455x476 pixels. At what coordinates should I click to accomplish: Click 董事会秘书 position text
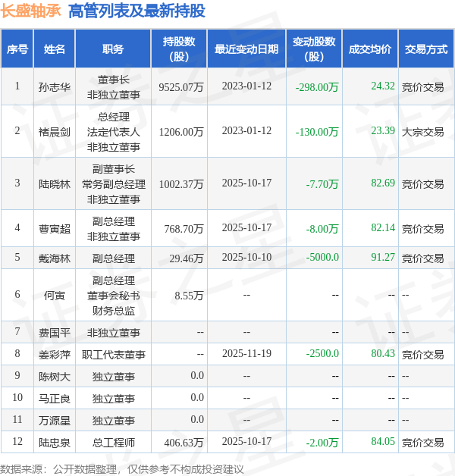tap(113, 296)
